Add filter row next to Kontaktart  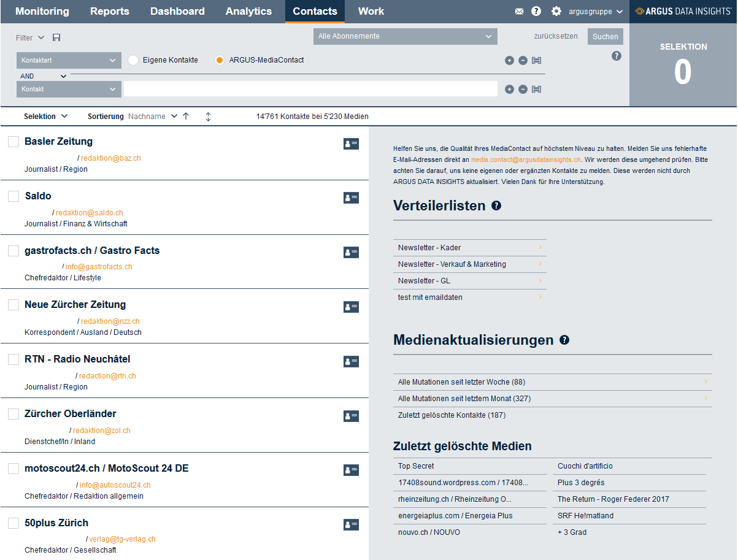click(509, 60)
